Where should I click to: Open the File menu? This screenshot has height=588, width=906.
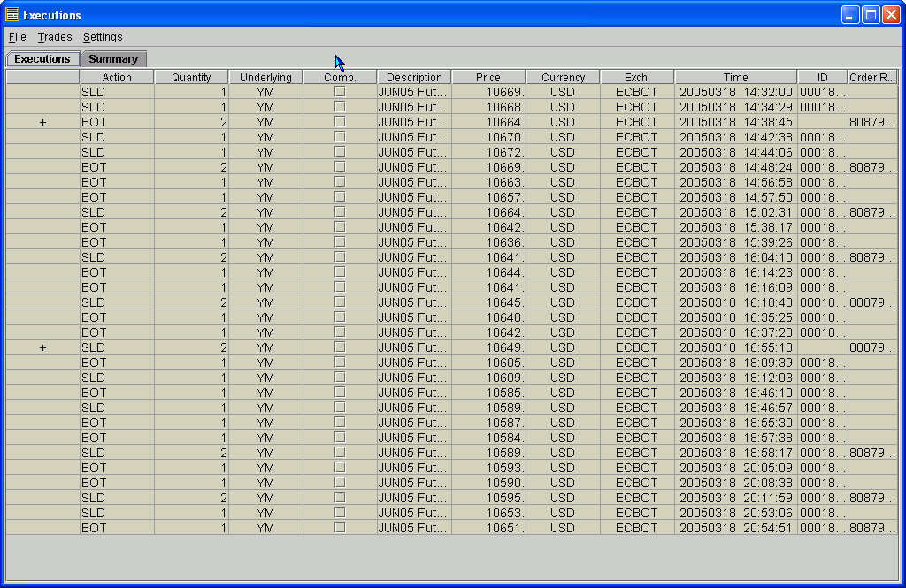coord(18,37)
